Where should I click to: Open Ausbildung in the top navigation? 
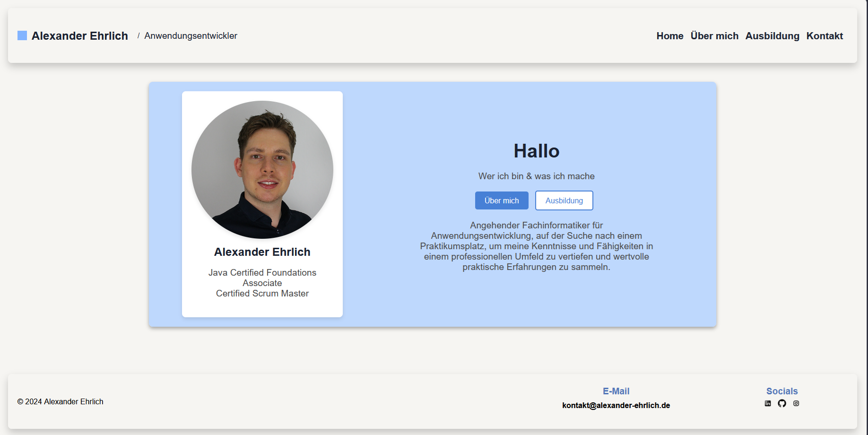pos(773,36)
